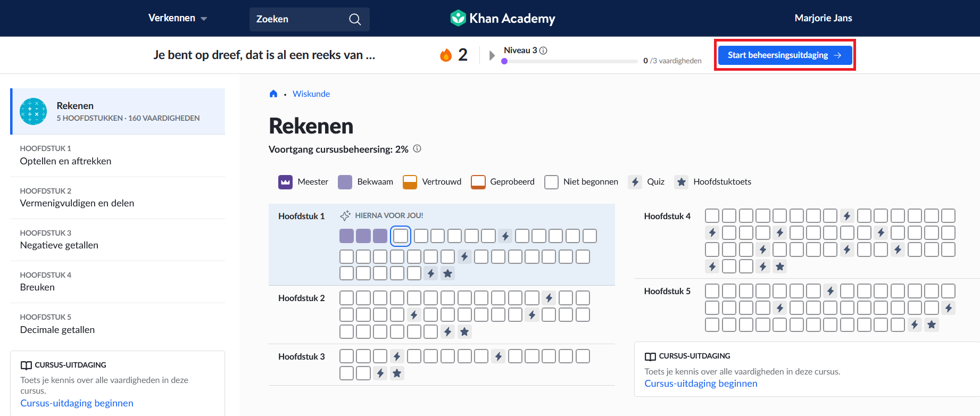Open Hoofdstuk 1 Optellen en aftrekken
Viewport: 980px width, 416px height.
coord(118,155)
